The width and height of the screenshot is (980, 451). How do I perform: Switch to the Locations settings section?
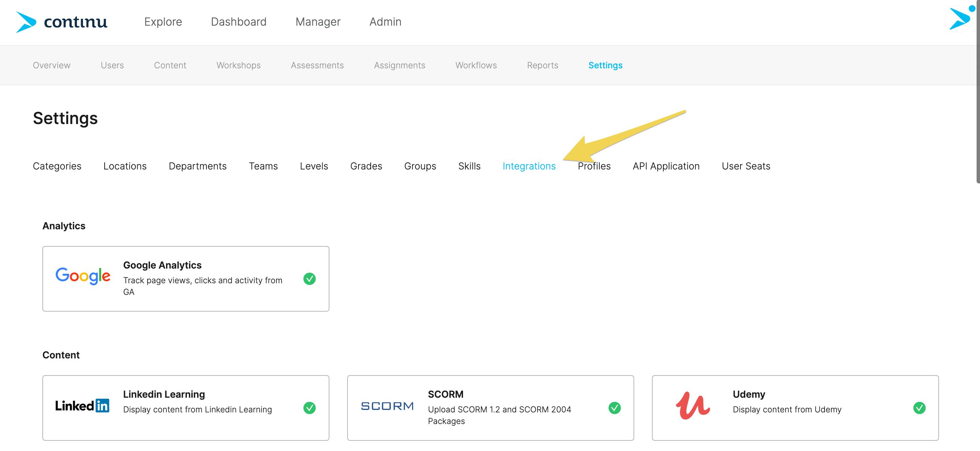point(125,166)
